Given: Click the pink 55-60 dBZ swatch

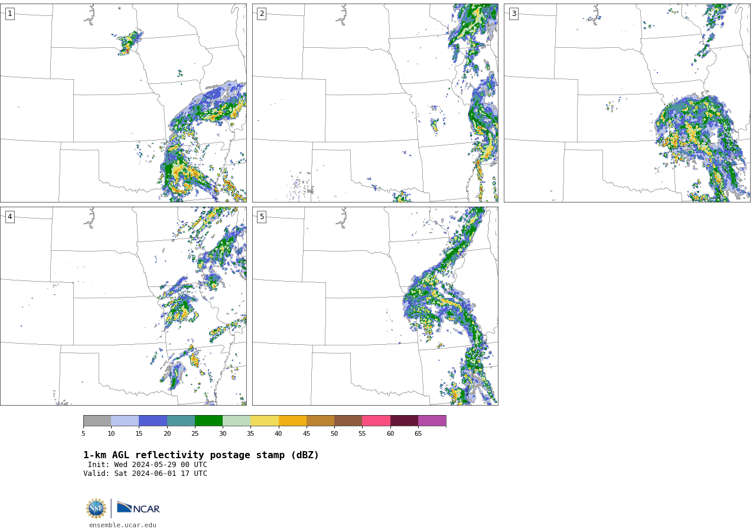Looking at the screenshot, I should click(x=376, y=421).
